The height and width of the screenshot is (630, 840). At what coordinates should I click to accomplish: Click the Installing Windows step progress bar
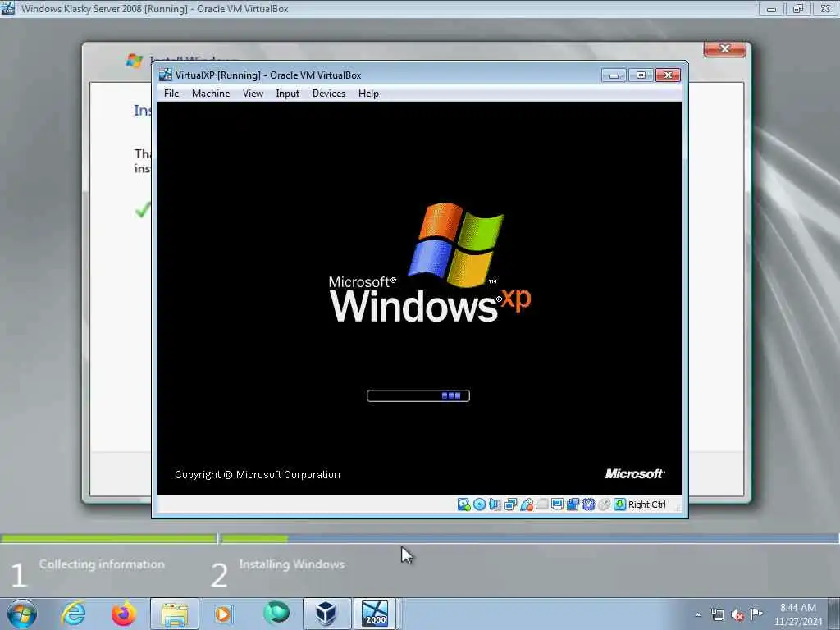[x=530, y=538]
